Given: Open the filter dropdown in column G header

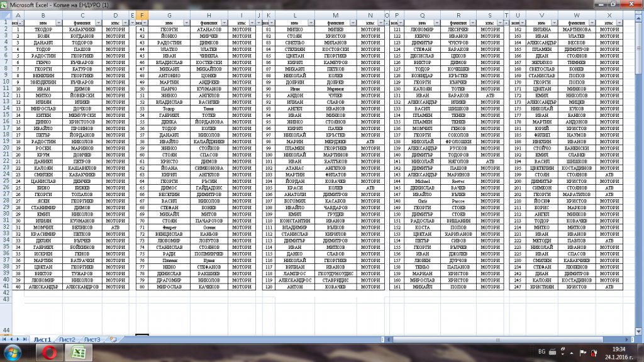Looking at the screenshot, I should point(186,23).
